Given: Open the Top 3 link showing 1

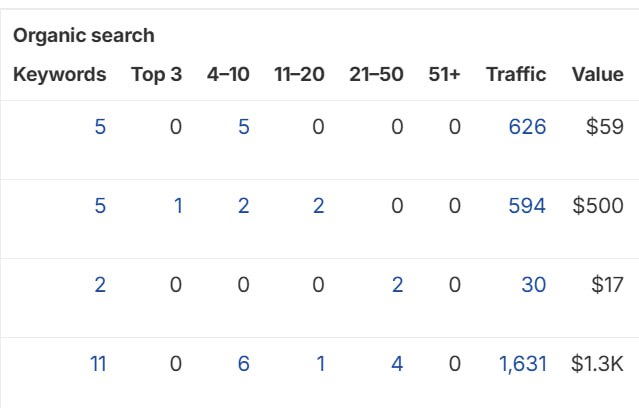Looking at the screenshot, I should (x=177, y=206).
